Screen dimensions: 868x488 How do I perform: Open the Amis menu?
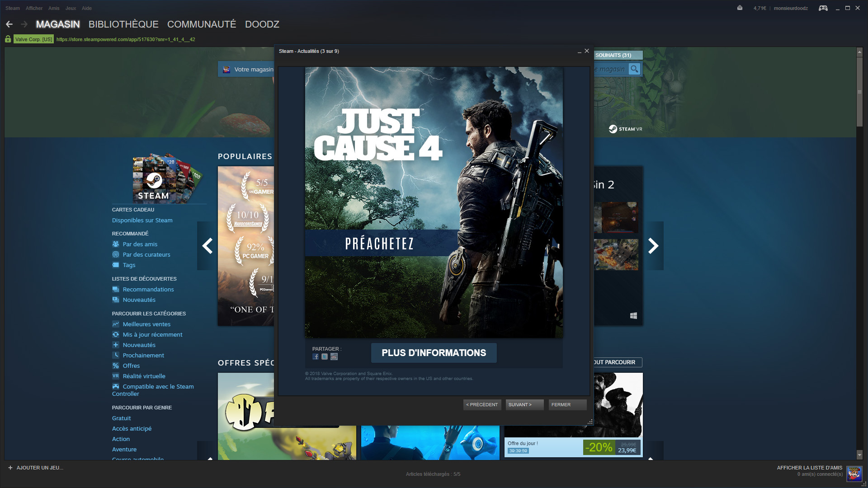tap(54, 8)
